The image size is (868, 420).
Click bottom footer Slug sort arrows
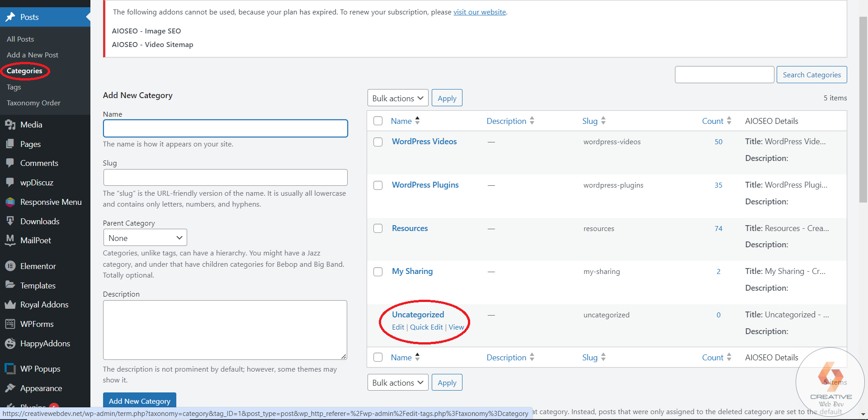point(604,357)
